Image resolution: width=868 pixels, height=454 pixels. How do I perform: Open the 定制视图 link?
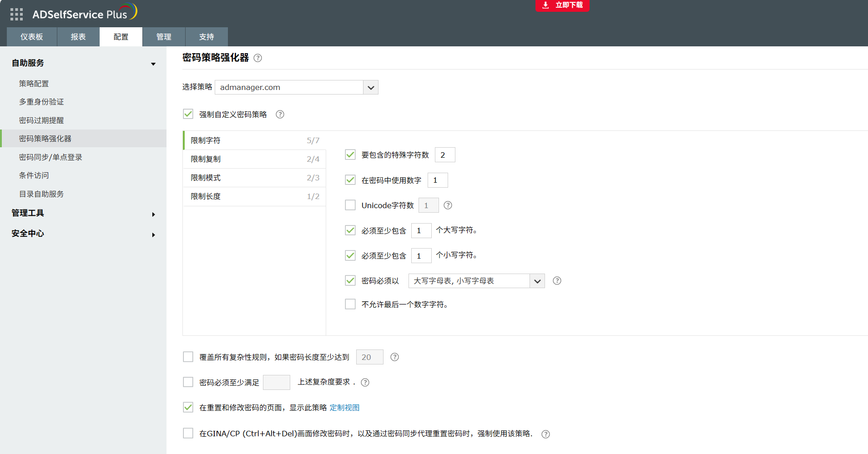(345, 407)
